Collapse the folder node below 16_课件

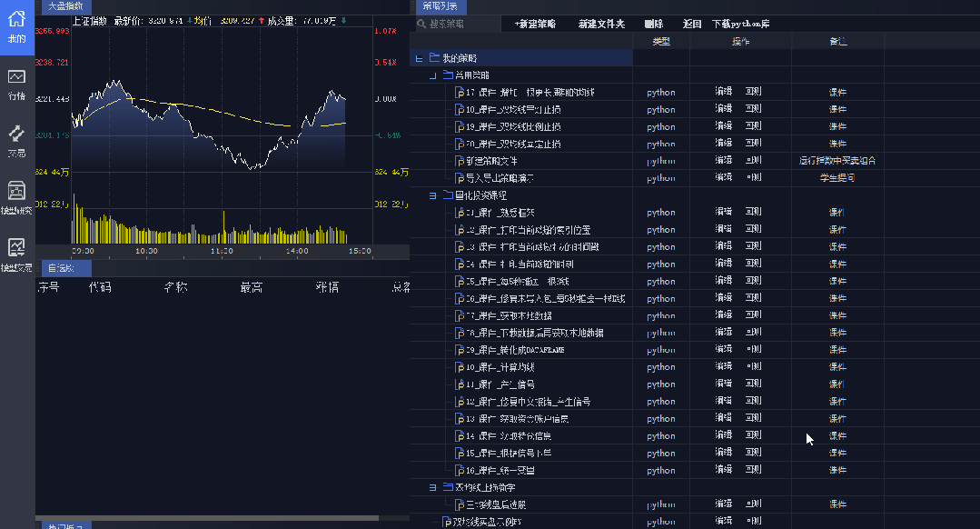(x=432, y=488)
